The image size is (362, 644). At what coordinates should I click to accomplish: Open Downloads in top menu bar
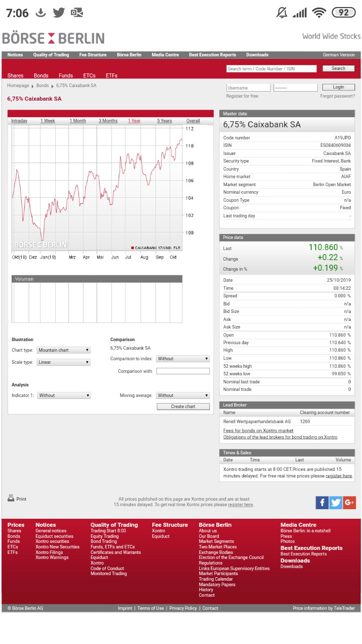257,55
